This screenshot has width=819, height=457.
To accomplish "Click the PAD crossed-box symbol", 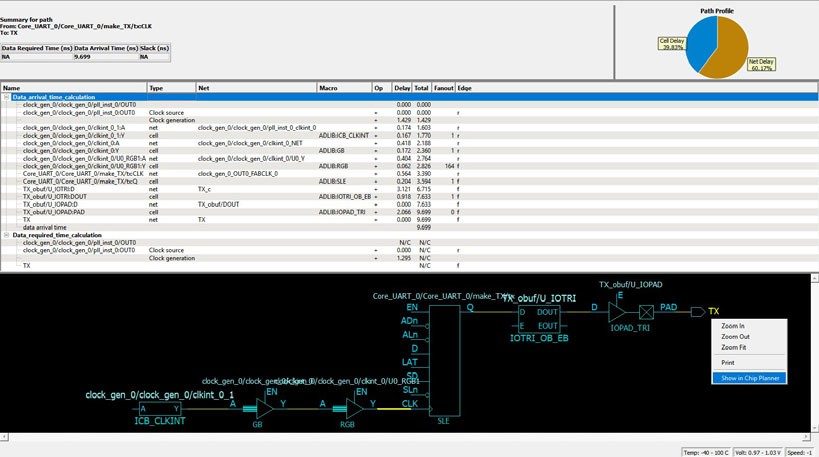I will (x=647, y=311).
